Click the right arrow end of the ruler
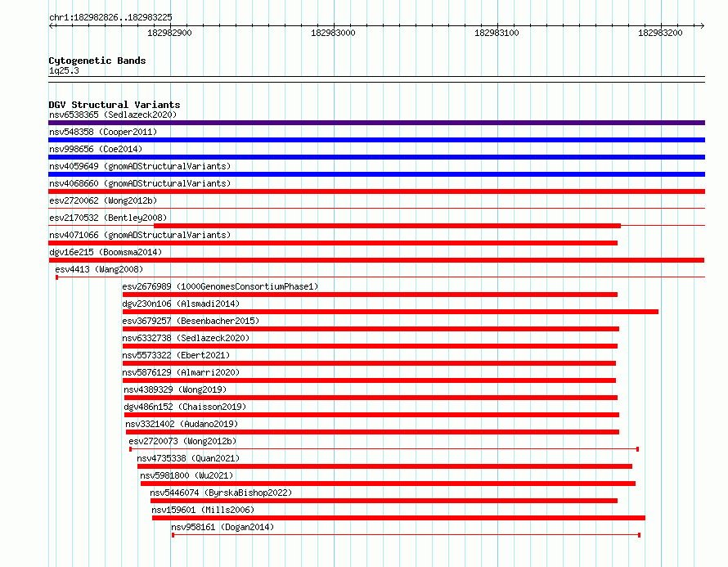This screenshot has height=567, width=728. [x=702, y=25]
